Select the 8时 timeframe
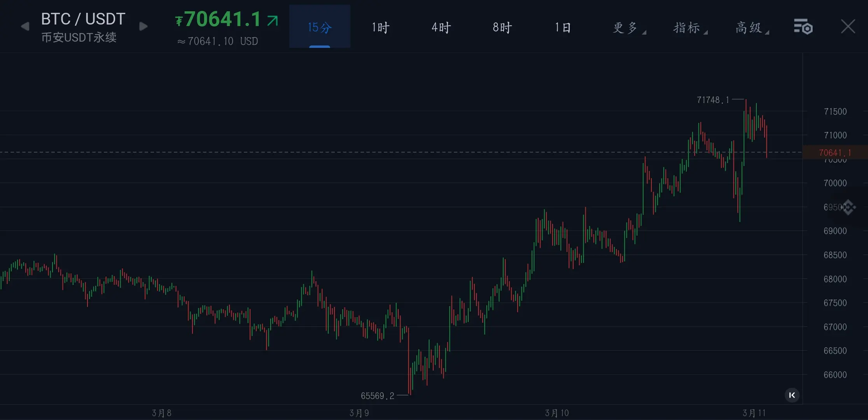 pyautogui.click(x=502, y=27)
